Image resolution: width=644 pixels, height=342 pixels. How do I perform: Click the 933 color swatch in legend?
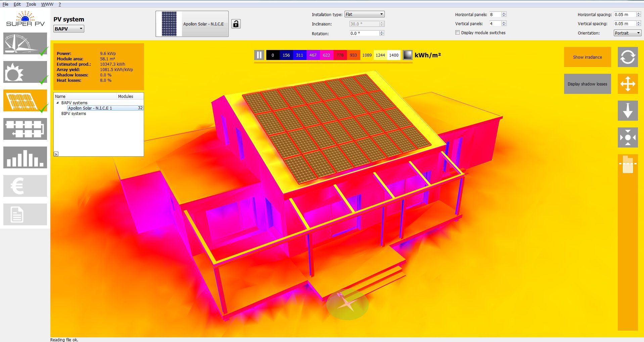[353, 55]
